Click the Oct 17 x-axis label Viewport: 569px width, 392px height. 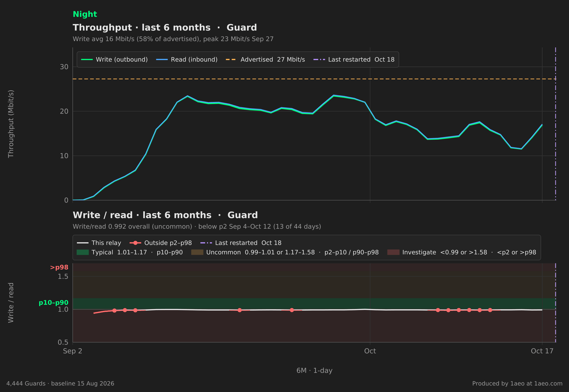[x=542, y=351]
